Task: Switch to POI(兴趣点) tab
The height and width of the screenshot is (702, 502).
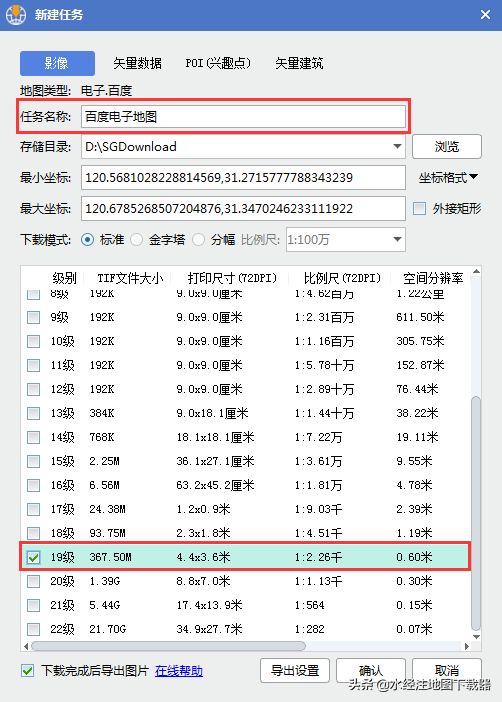Action: click(218, 63)
